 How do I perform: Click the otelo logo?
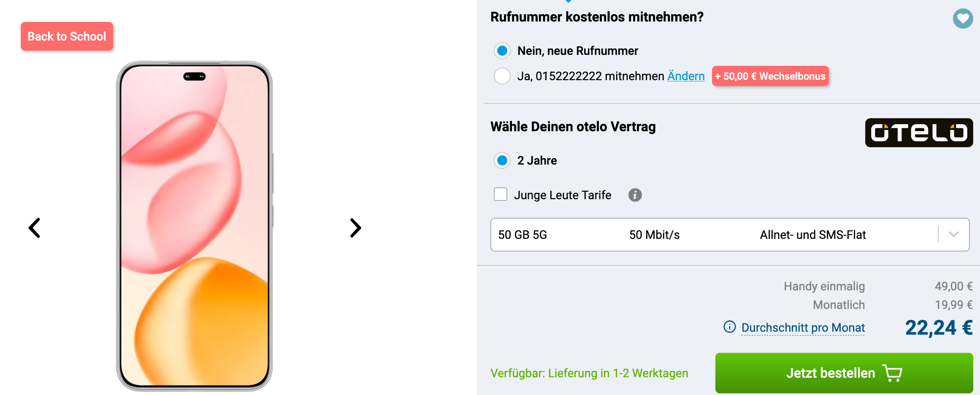(x=919, y=133)
